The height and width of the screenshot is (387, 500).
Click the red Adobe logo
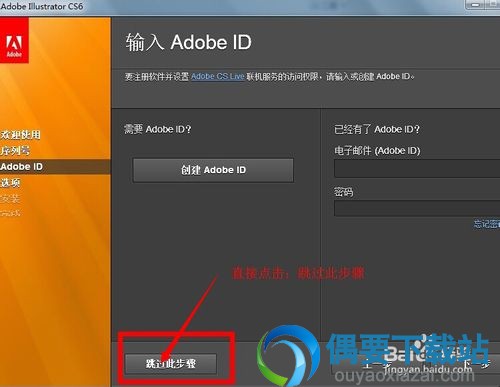pos(14,41)
